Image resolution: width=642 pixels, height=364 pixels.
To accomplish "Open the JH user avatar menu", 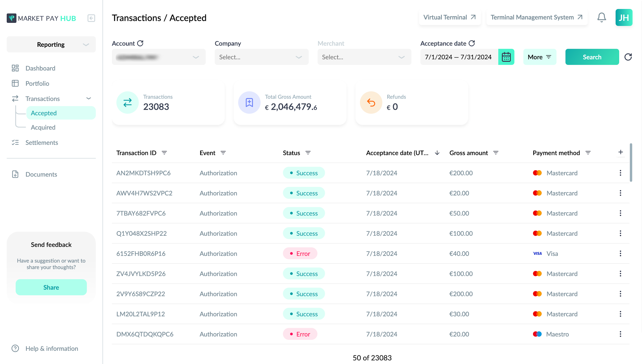I will [x=624, y=17].
